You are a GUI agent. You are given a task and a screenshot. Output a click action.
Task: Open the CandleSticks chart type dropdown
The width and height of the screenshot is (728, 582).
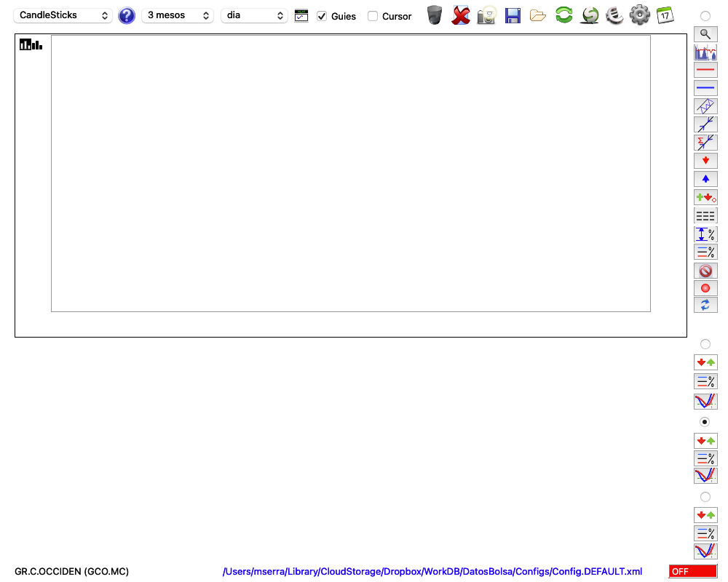click(x=63, y=15)
